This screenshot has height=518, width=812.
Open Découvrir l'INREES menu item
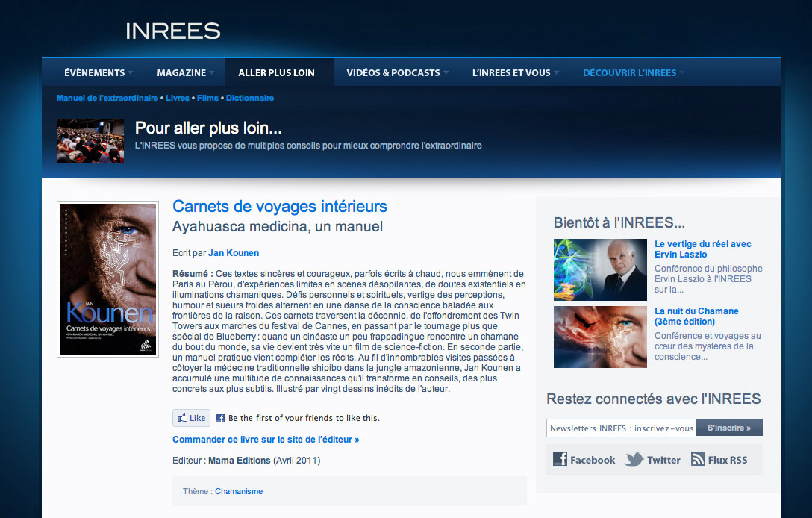(633, 73)
